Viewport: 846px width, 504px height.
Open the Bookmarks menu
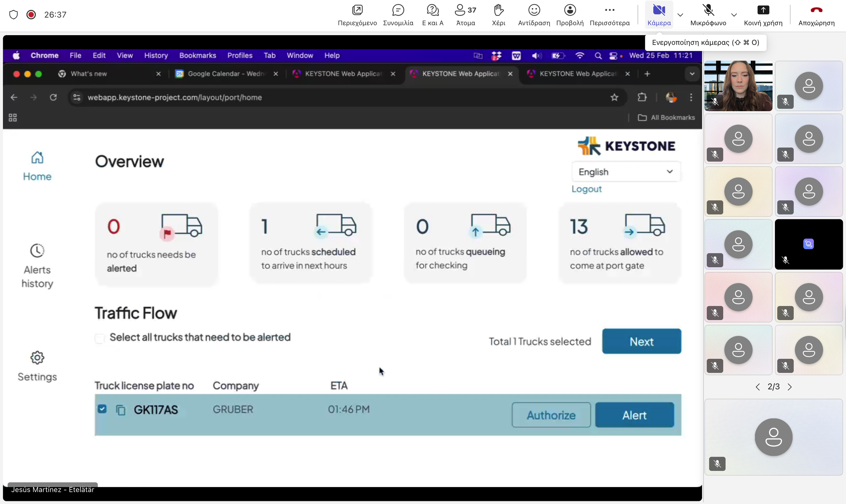(198, 55)
